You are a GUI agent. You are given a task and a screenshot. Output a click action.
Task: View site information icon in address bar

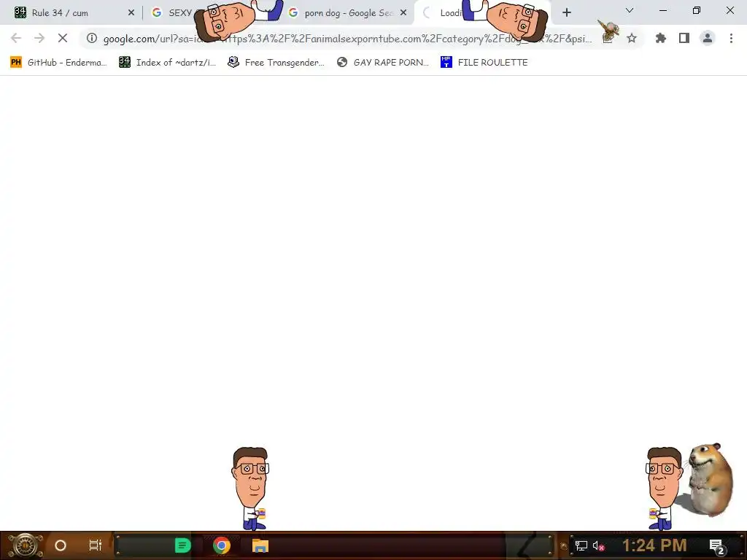92,38
